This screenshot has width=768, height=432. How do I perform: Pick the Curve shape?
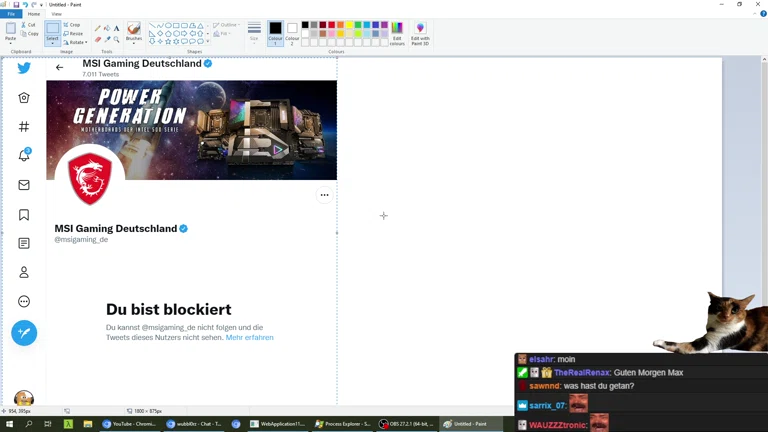(160, 25)
